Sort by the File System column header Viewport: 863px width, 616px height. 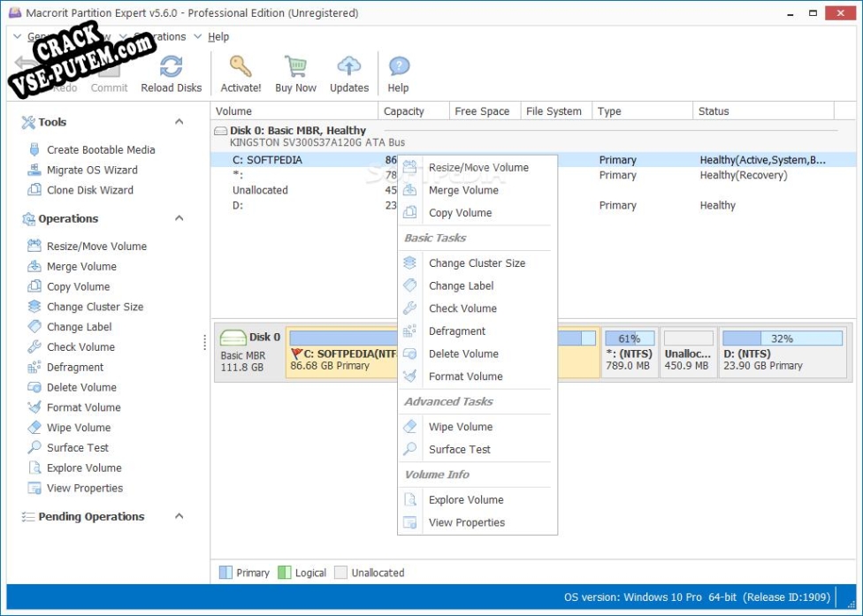[556, 111]
